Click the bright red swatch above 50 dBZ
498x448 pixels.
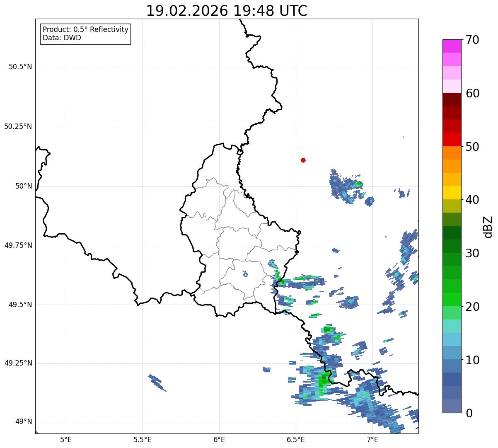452,139
